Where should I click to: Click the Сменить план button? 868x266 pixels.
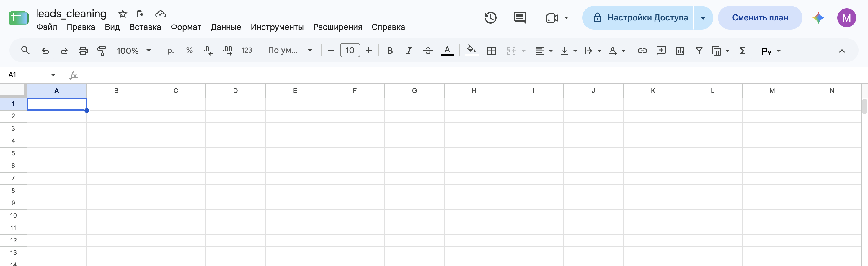coord(760,17)
